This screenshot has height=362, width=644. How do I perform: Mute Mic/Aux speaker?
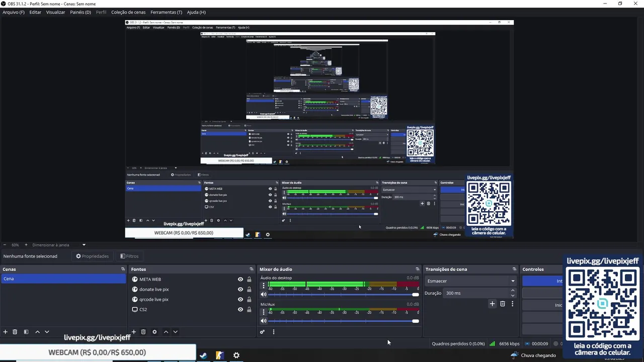tap(263, 321)
